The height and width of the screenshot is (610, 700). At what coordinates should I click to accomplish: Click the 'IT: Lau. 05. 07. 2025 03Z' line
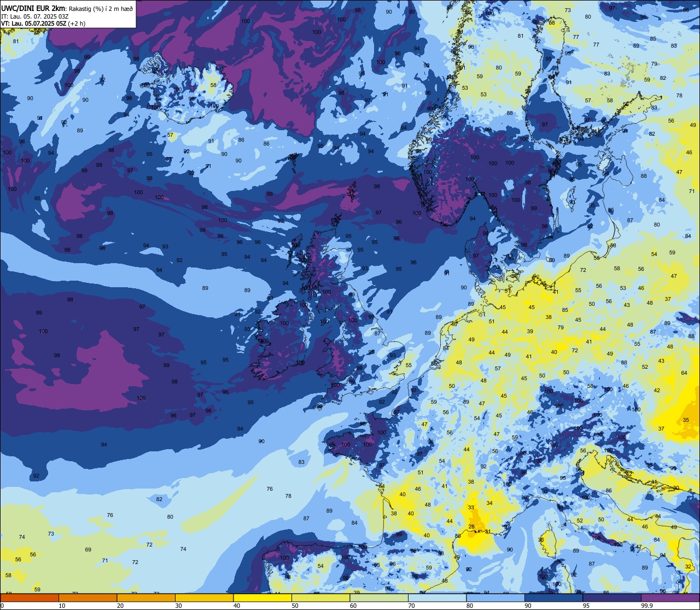[x=34, y=16]
